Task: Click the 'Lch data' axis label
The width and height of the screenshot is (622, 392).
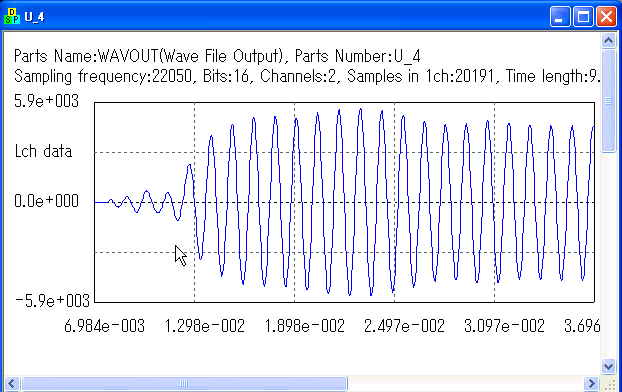Action: point(43,151)
